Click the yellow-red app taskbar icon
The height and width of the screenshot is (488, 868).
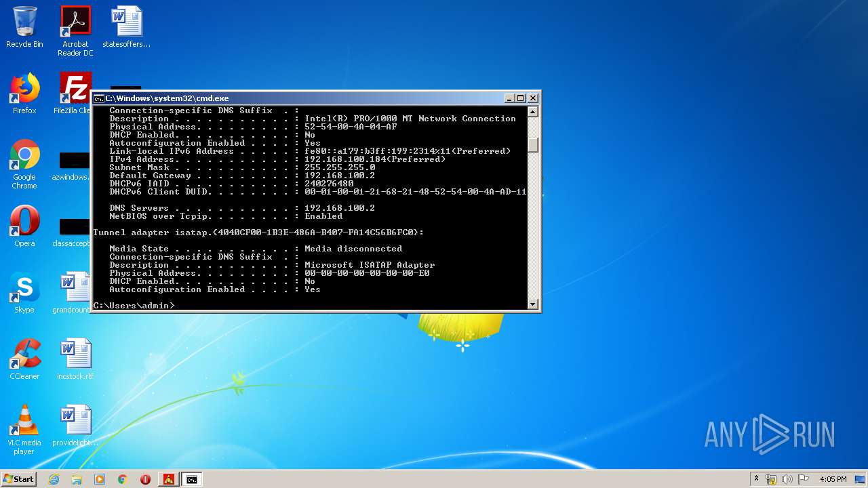coord(169,479)
